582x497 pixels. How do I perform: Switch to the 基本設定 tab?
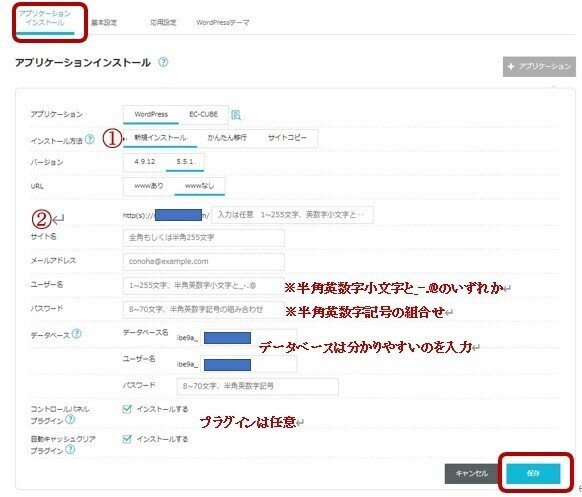coord(104,23)
